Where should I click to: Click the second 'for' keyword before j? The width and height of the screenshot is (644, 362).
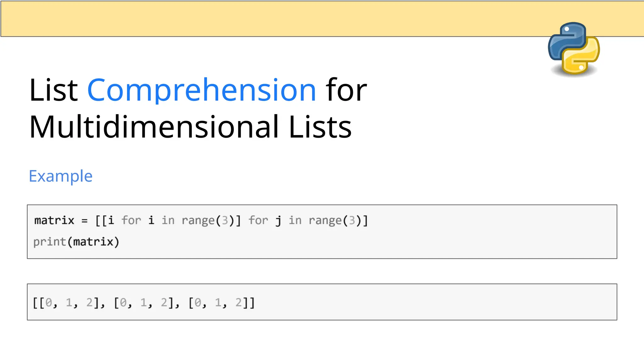click(258, 220)
